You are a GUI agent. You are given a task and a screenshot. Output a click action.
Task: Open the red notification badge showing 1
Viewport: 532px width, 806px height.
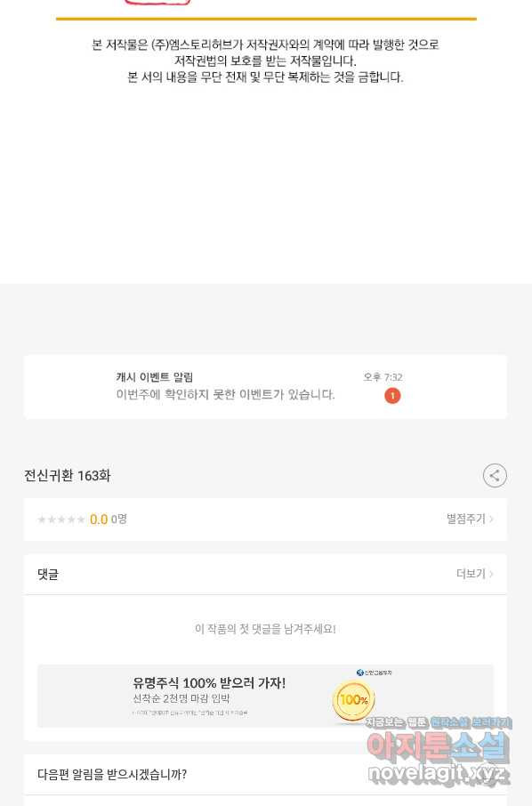click(392, 396)
